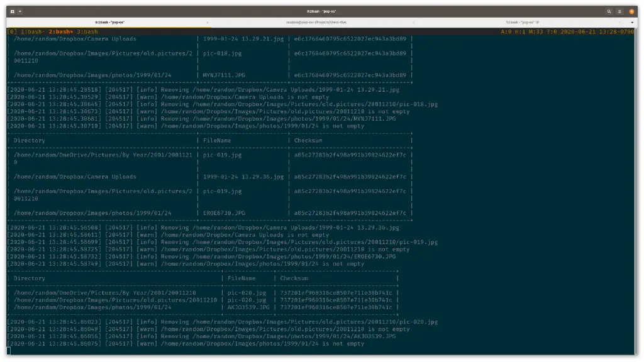Click the log line Removing .../pic-019.jpg
This screenshot has height=362, width=644.
pos(222,242)
